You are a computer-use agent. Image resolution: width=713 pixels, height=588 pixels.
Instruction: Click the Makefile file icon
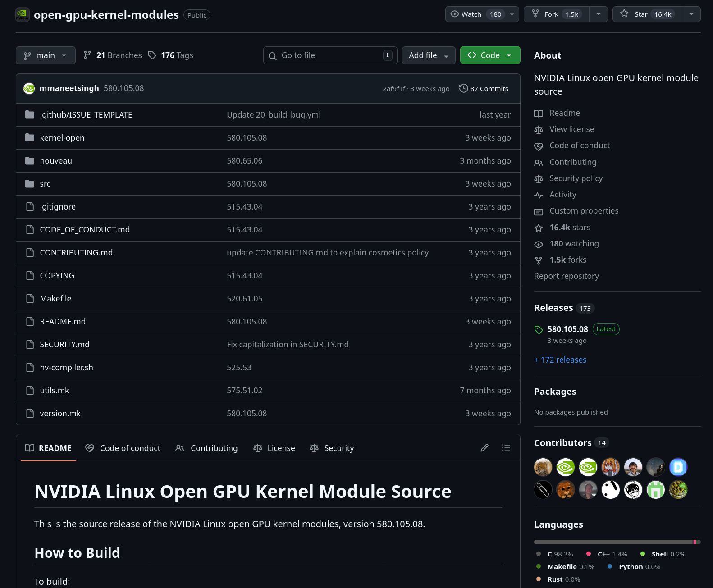(x=30, y=298)
